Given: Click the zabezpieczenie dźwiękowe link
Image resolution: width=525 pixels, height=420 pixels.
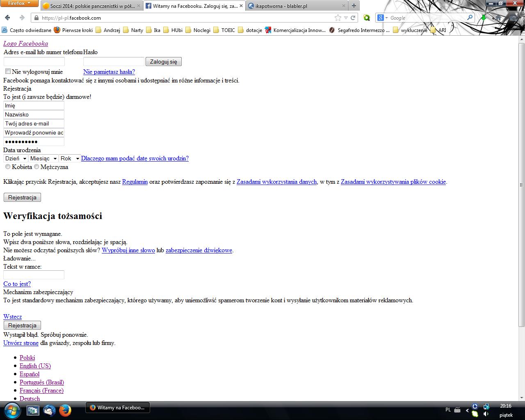Looking at the screenshot, I should coord(199,250).
